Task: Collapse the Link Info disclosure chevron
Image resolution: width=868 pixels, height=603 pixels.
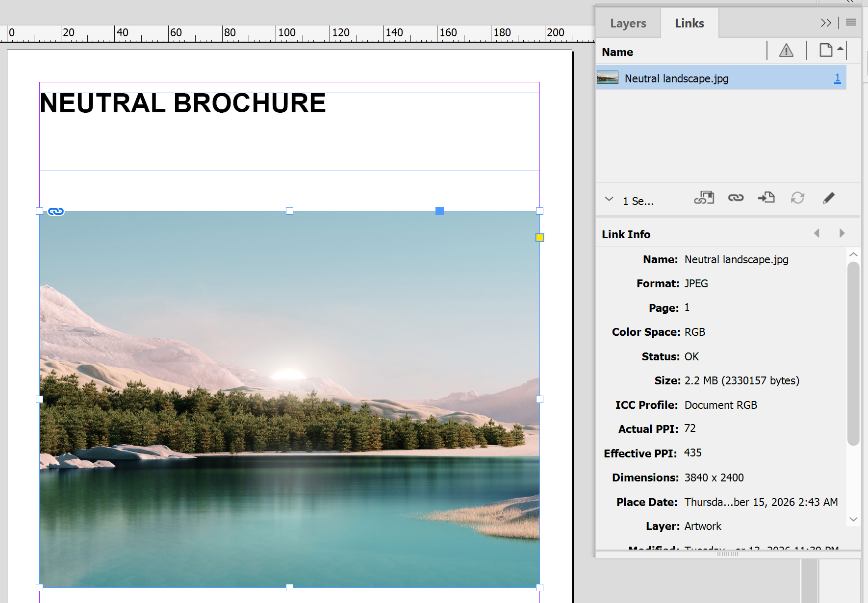Action: click(609, 199)
